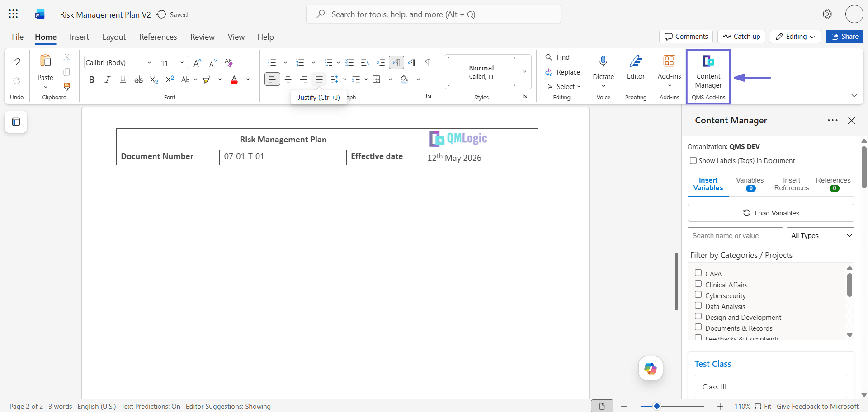
Task: Open the app launcher waffle icon
Action: 14,14
